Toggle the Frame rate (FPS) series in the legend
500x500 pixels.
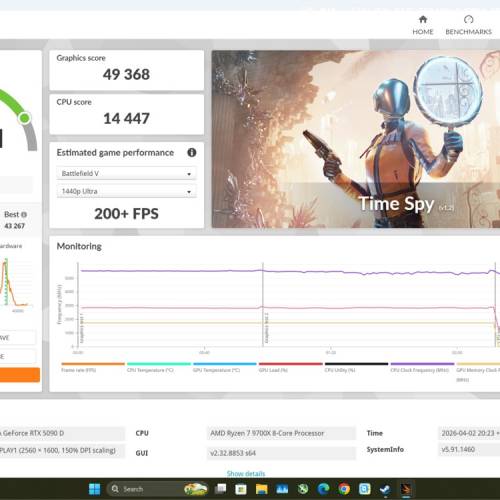pyautogui.click(x=93, y=367)
